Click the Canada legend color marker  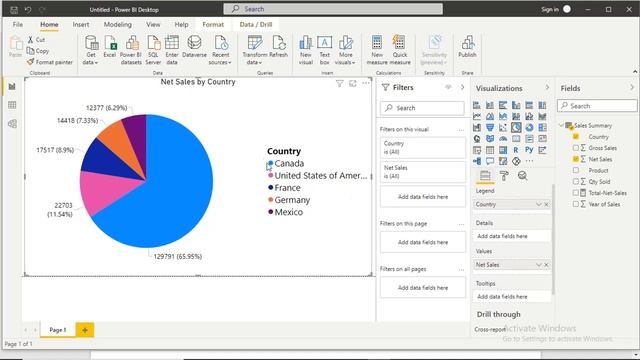click(x=270, y=163)
